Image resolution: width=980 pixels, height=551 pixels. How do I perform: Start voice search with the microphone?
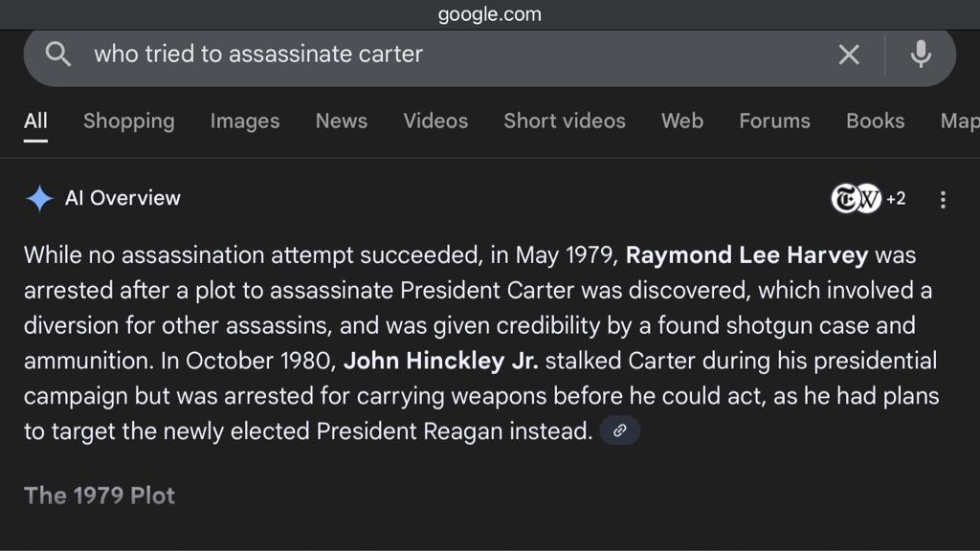[x=920, y=55]
